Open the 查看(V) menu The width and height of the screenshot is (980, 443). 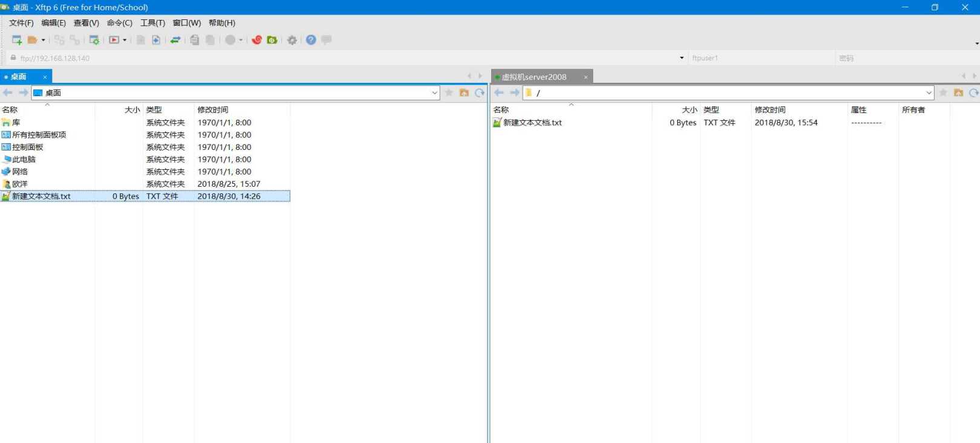point(87,23)
